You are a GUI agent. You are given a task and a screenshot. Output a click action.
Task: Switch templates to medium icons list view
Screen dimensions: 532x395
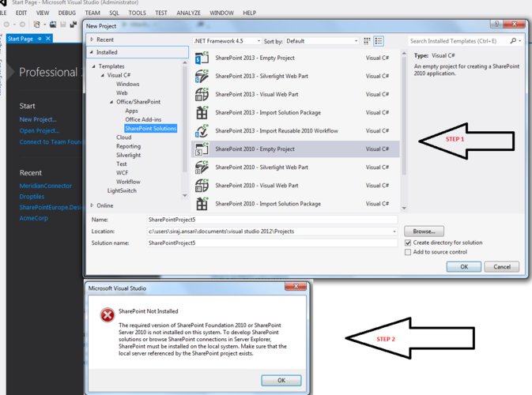pyautogui.click(x=379, y=41)
